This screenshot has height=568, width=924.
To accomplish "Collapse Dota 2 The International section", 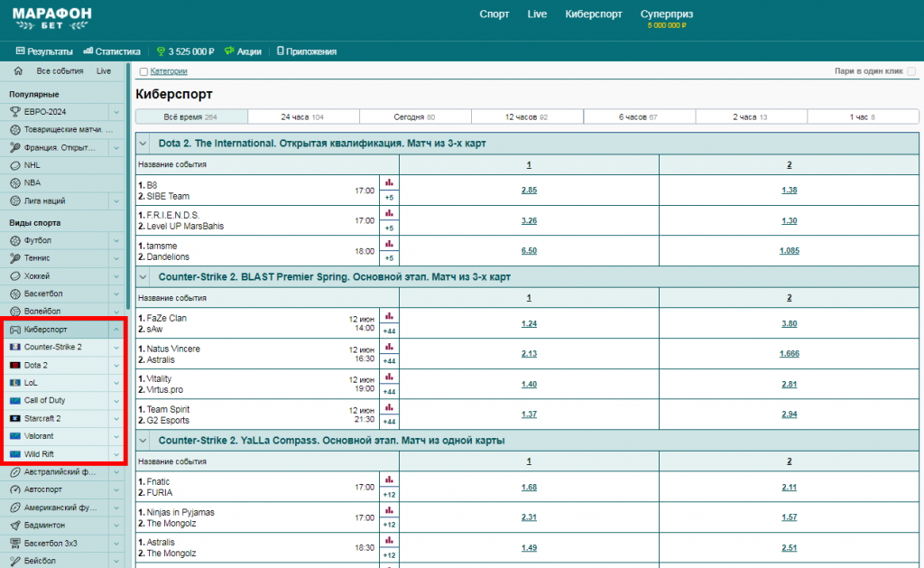I will coord(143,144).
